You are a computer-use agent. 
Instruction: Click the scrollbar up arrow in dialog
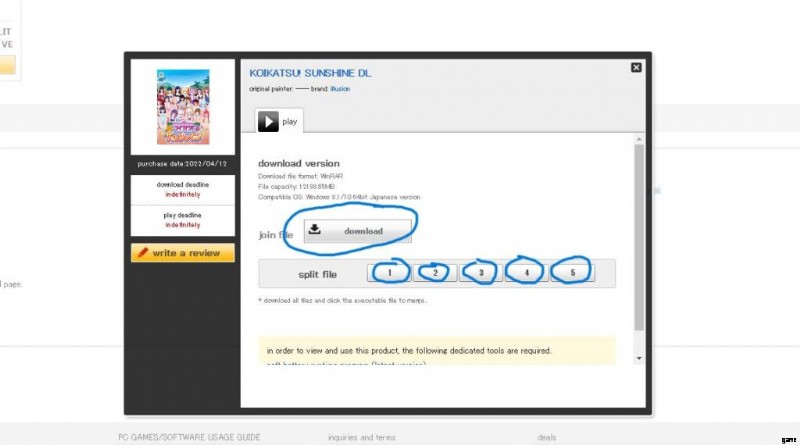click(639, 141)
